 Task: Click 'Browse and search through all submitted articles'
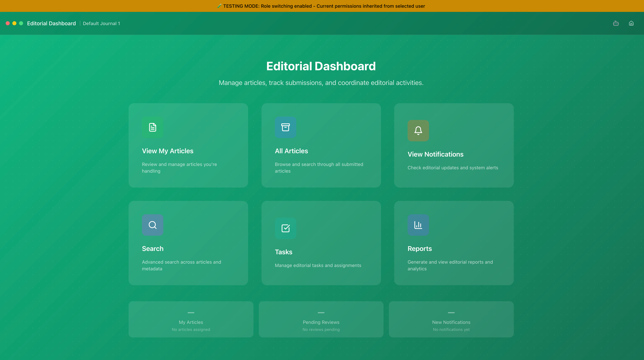(319, 168)
